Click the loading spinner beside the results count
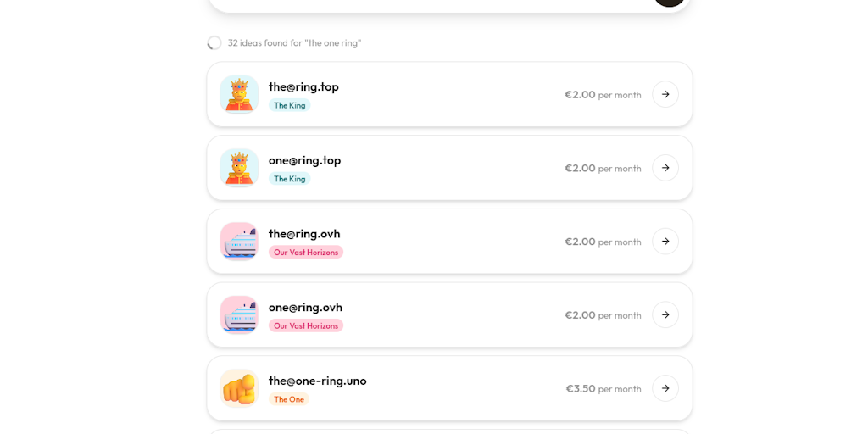The width and height of the screenshot is (868, 434). (x=214, y=42)
